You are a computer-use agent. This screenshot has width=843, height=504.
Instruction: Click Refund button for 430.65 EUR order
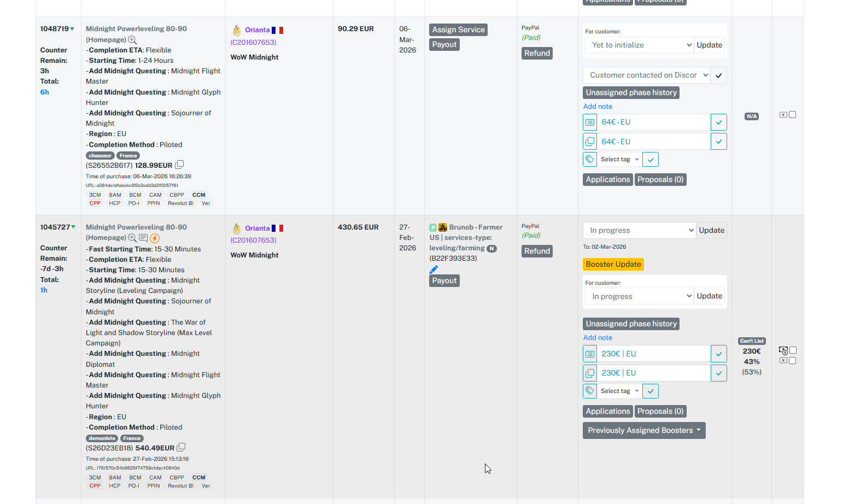click(x=537, y=251)
